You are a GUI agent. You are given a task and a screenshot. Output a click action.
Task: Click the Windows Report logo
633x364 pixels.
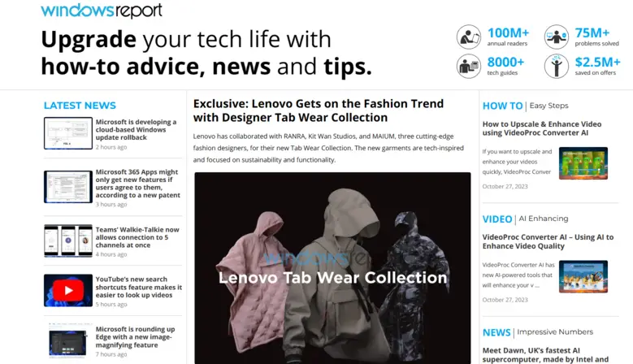[102, 10]
